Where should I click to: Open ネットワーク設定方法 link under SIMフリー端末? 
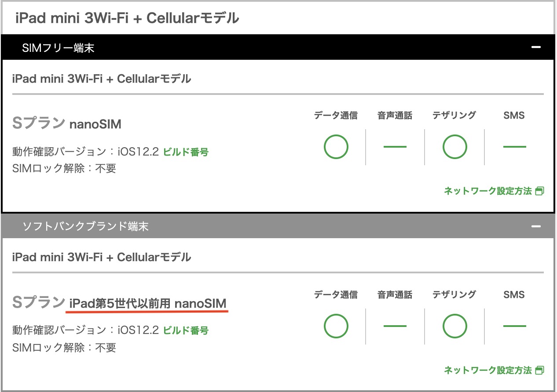488,191
